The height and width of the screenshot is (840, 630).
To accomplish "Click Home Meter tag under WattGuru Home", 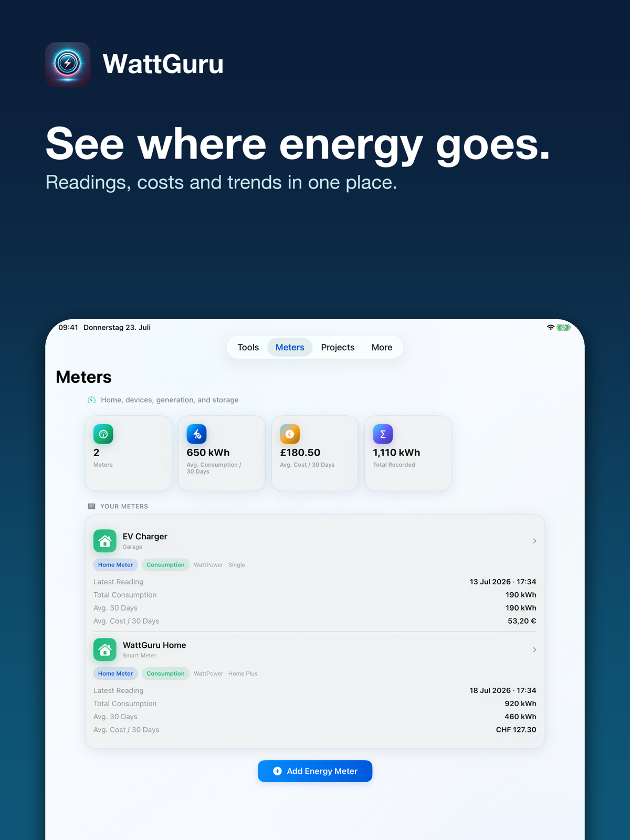I will pyautogui.click(x=115, y=674).
